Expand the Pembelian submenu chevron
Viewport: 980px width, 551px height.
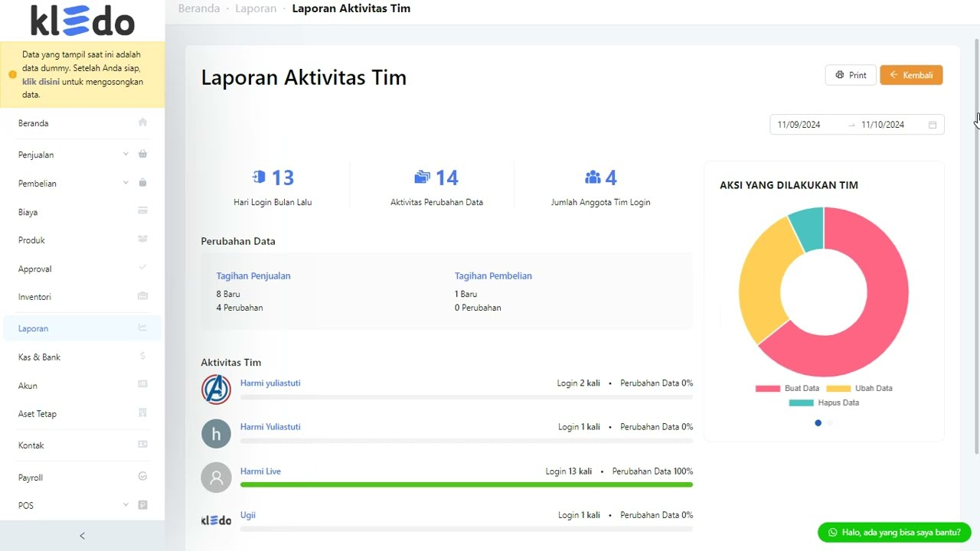126,183
